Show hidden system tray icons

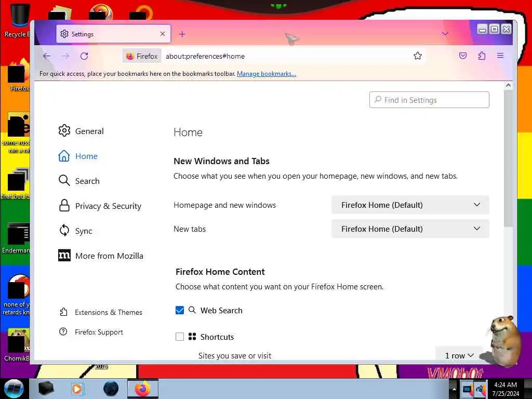coord(454,389)
